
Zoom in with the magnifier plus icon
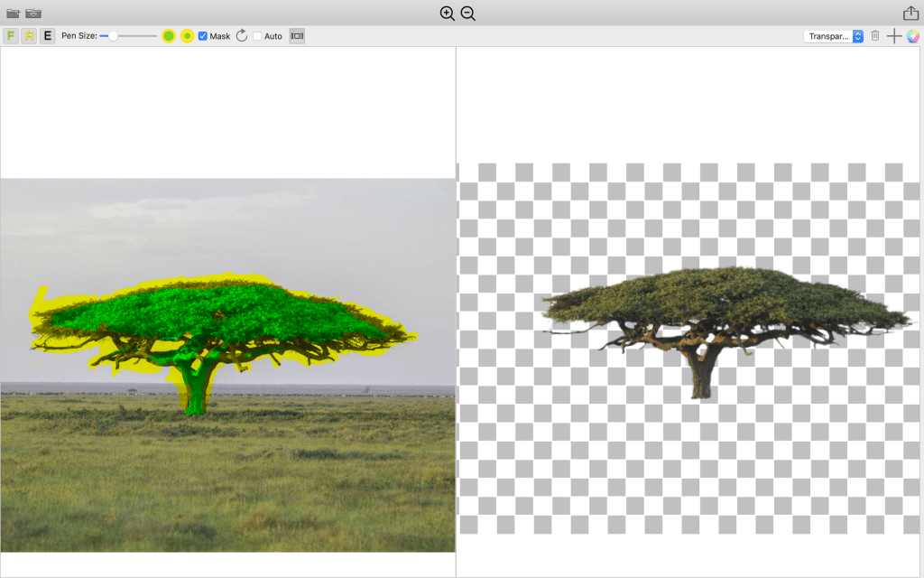click(x=447, y=14)
